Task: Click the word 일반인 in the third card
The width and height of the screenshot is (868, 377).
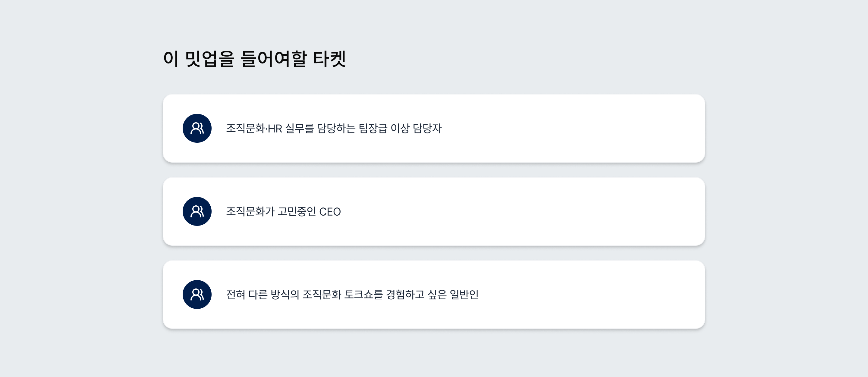Action: click(464, 294)
